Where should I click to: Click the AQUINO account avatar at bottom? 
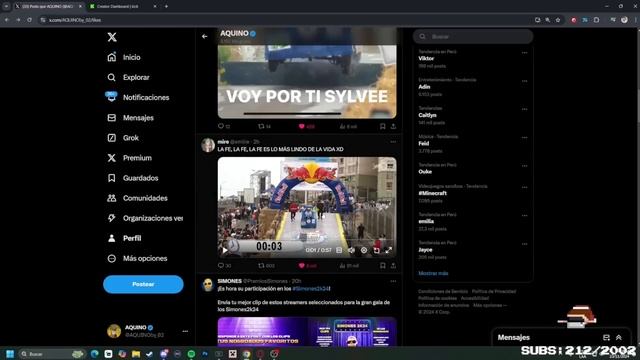point(114,331)
